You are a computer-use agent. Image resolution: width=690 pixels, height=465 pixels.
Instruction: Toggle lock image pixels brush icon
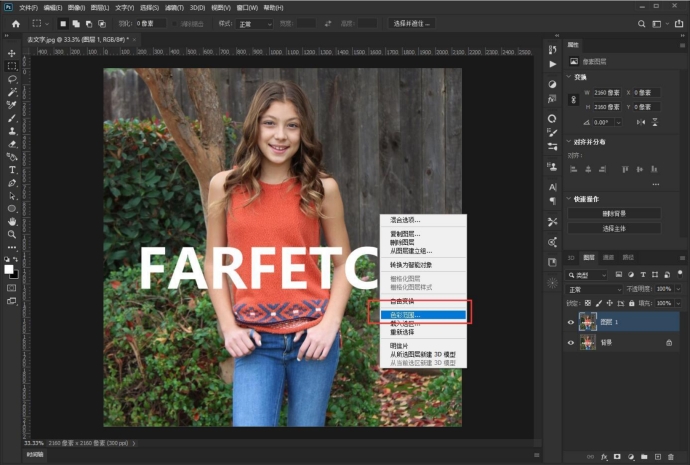[x=598, y=303]
